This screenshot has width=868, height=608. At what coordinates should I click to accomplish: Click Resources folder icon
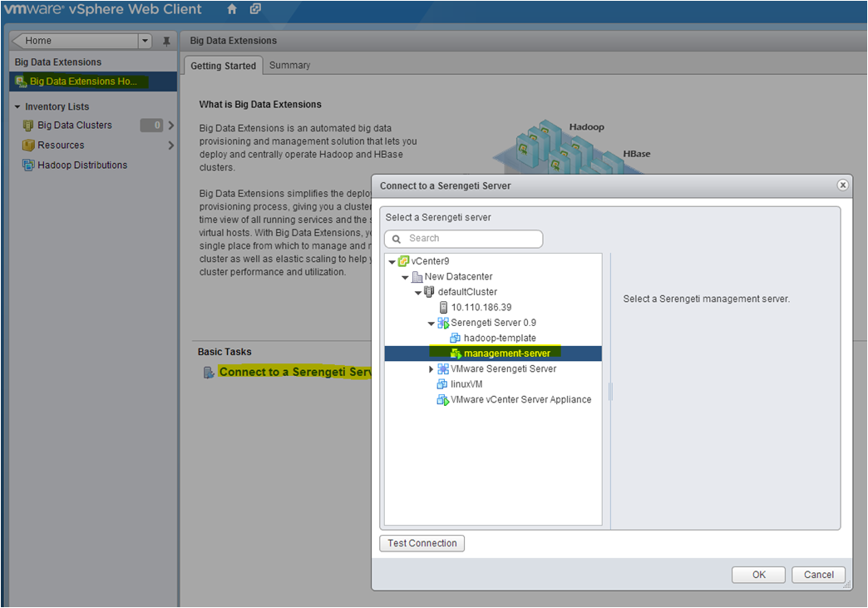[x=27, y=145]
